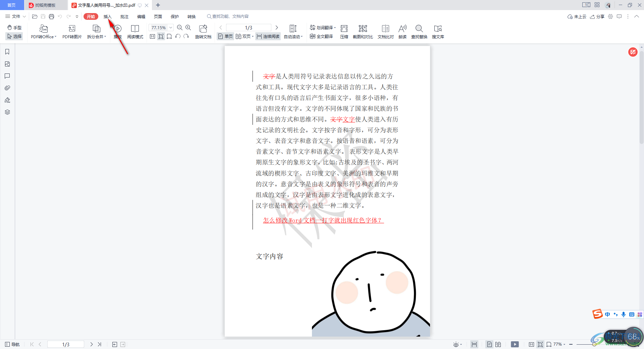This screenshot has width=644, height=349.
Task: Switch to the 插入 ribbon tab
Action: (107, 16)
